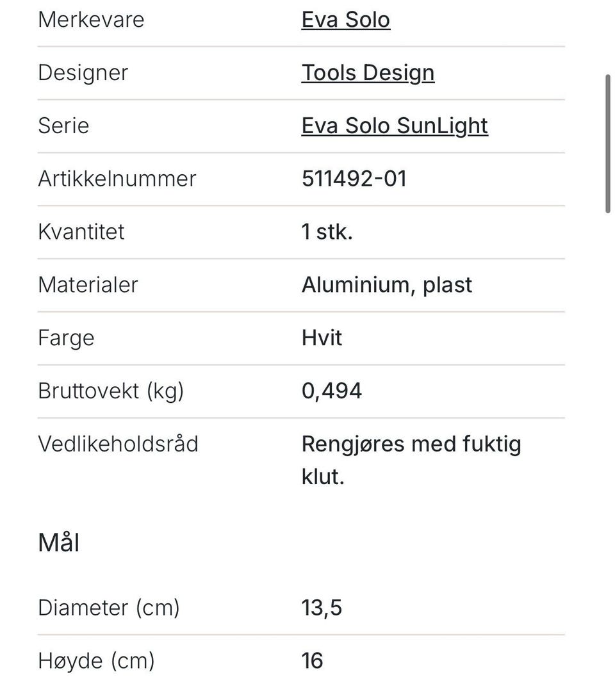The height and width of the screenshot is (700, 615).
Task: Click the Materialer value Aluminium, plast
Action: coord(387,285)
